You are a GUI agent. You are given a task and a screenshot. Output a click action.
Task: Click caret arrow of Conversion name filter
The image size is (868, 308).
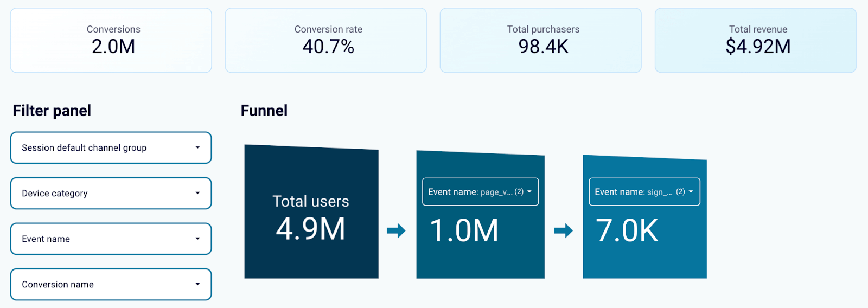click(197, 284)
